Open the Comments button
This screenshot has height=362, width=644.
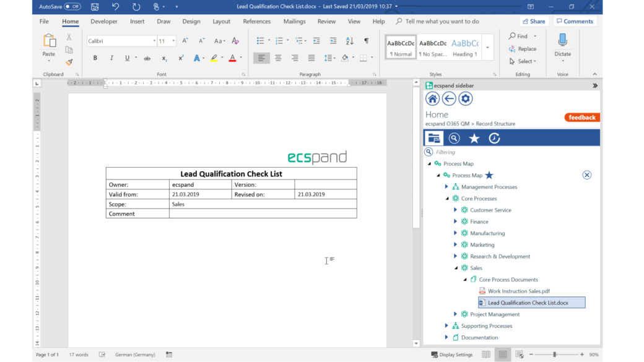[x=575, y=21]
